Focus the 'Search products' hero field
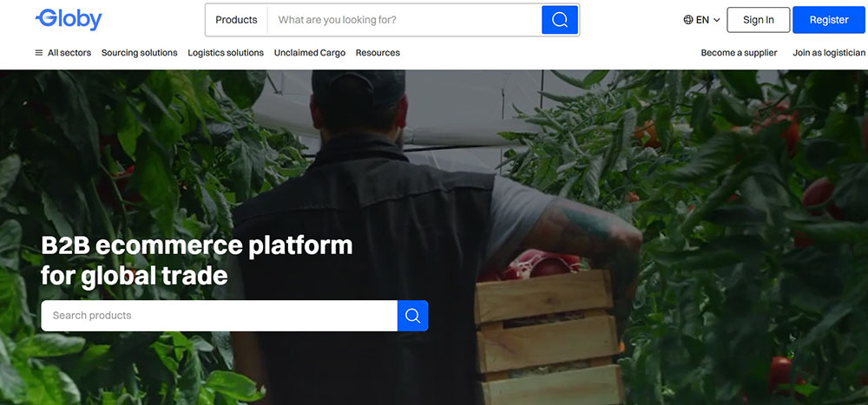The image size is (868, 405). [220, 316]
